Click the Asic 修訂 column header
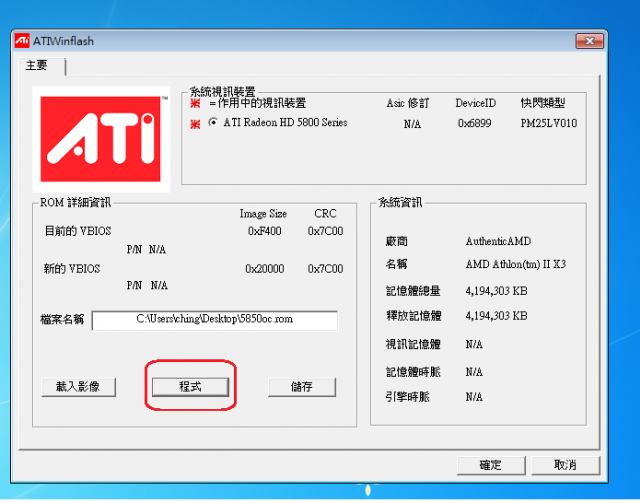 [408, 103]
